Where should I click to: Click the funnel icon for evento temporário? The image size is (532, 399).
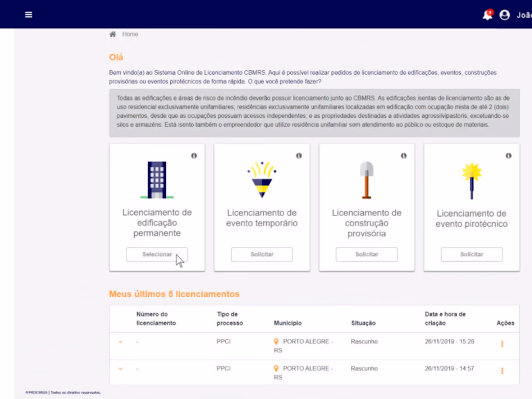(x=262, y=180)
